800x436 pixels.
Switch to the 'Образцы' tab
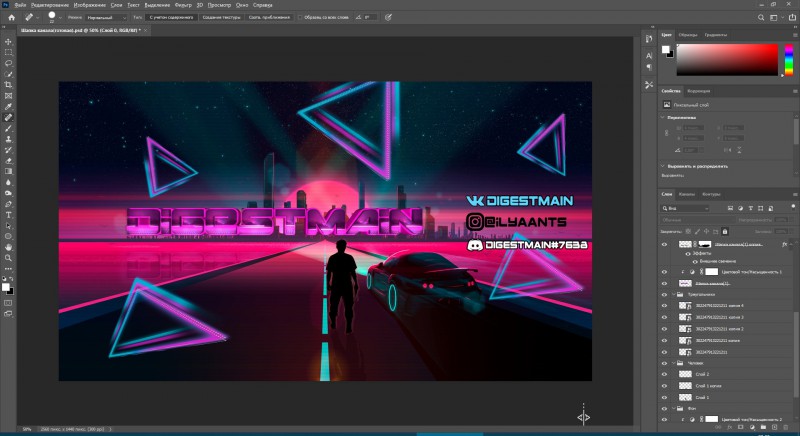[688, 35]
